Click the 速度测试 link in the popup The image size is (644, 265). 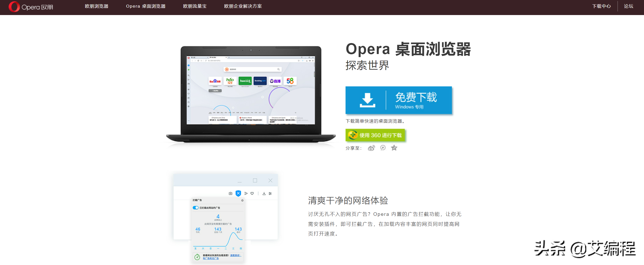click(x=236, y=255)
